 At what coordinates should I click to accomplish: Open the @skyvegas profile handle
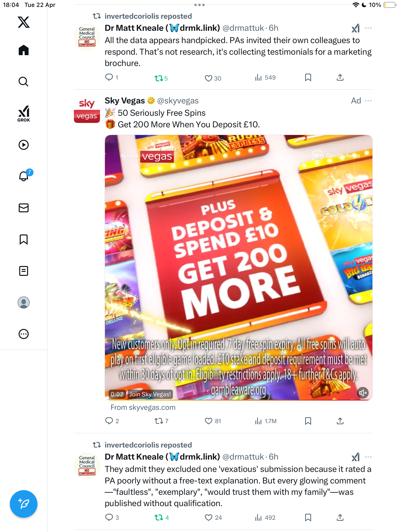click(x=178, y=101)
